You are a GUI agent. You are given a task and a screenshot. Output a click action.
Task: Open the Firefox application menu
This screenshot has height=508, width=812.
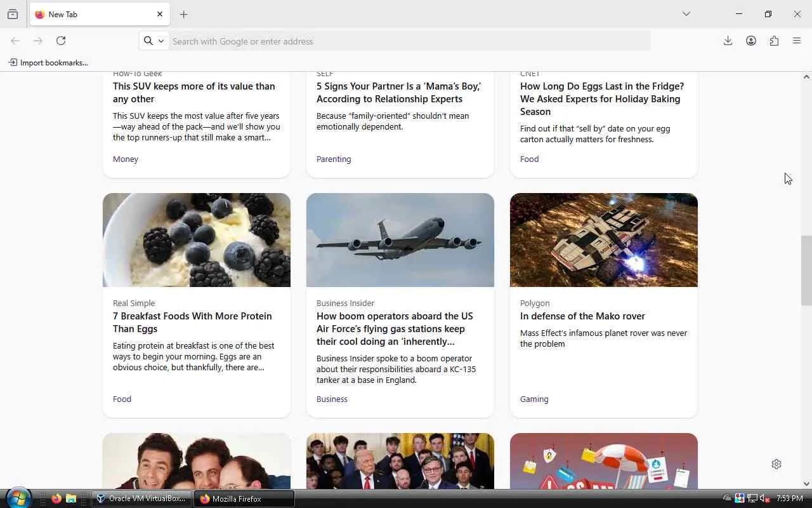(797, 41)
